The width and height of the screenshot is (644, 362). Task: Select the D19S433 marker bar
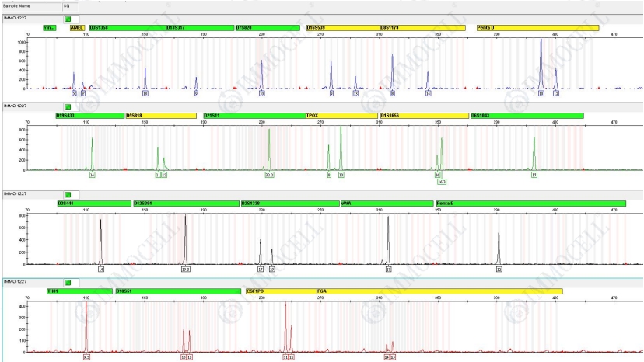tap(90, 116)
